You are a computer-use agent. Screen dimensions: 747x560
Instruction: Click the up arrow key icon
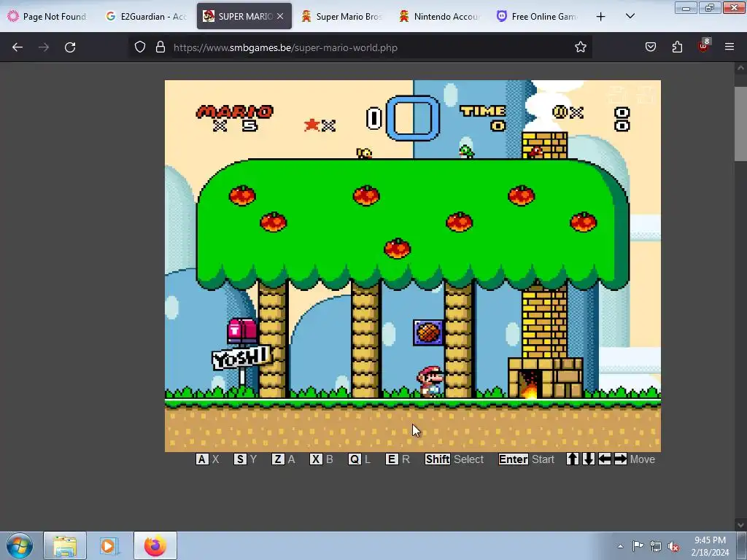(573, 459)
